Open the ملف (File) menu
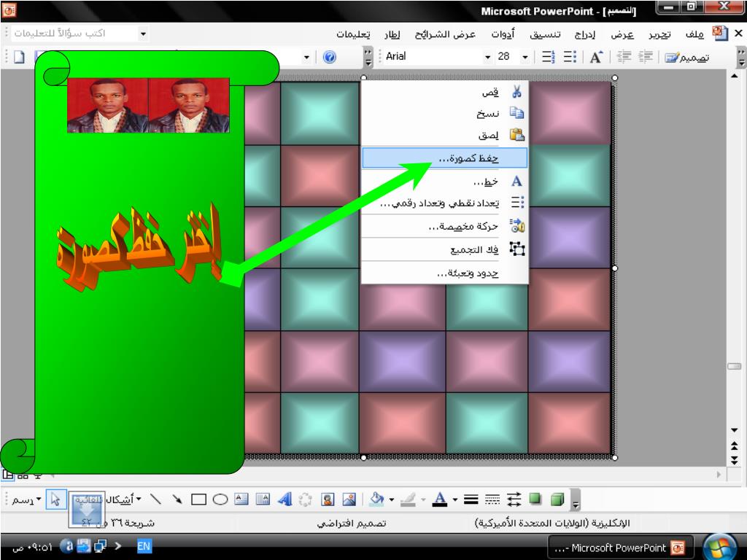 694,34
